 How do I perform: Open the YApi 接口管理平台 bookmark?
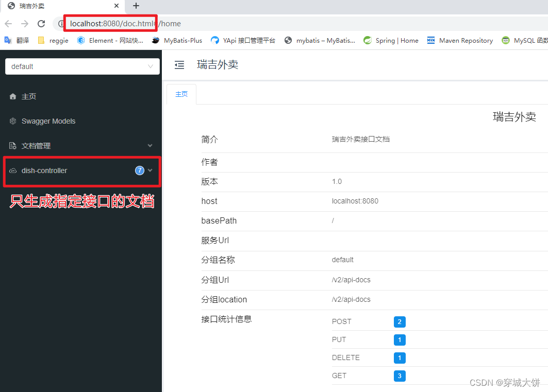click(x=215, y=40)
